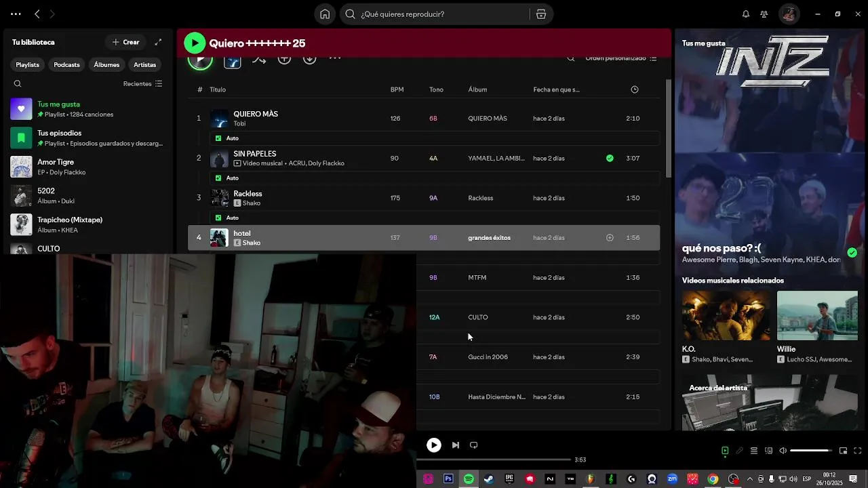Open Trapicheo (Mixtape) album

[87, 225]
